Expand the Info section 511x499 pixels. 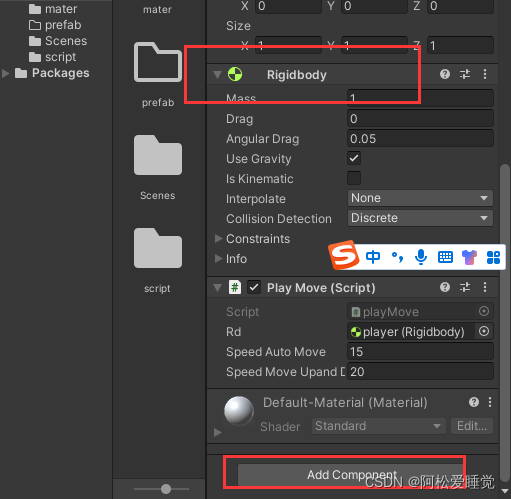218,258
